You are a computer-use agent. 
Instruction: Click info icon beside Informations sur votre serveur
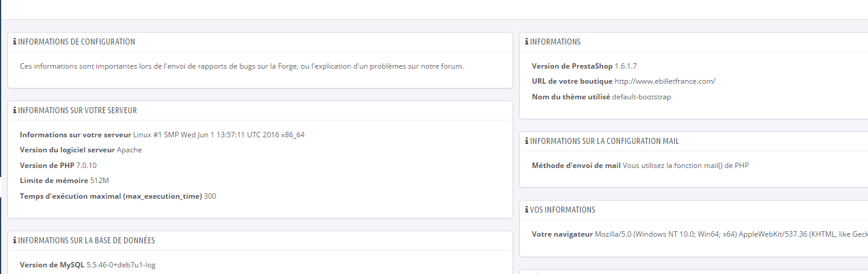tap(14, 111)
